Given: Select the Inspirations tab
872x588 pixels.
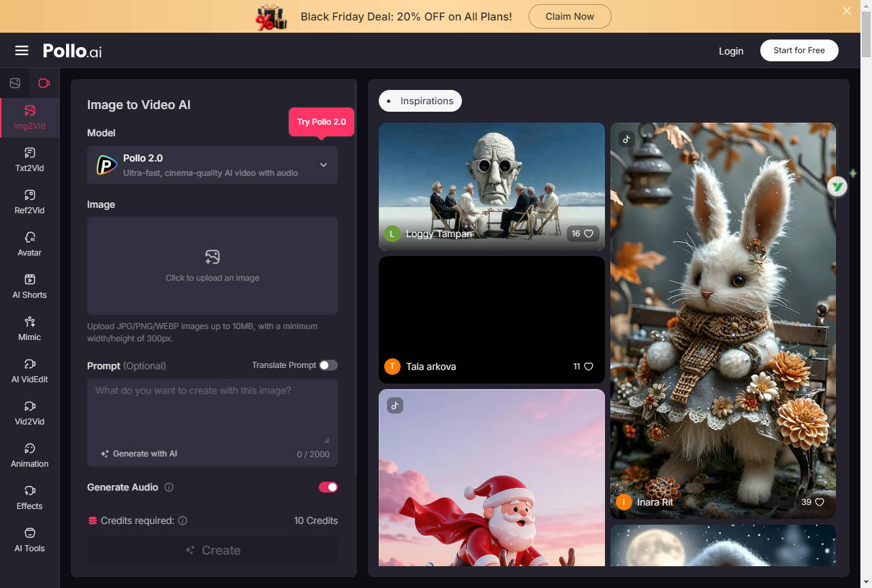Looking at the screenshot, I should click(x=420, y=101).
